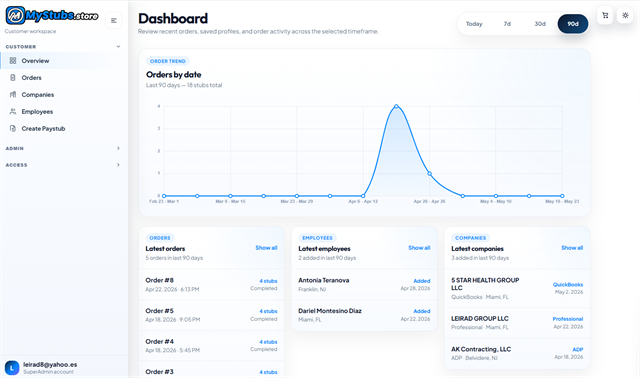Open the shopping cart icon
Image resolution: width=640 pixels, height=378 pixels.
point(605,16)
